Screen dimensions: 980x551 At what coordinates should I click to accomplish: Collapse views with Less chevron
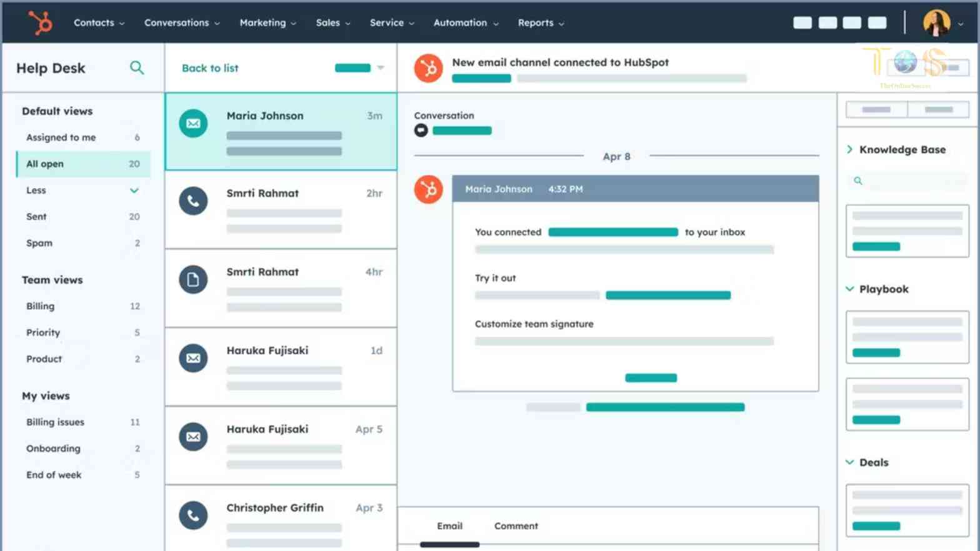point(134,191)
